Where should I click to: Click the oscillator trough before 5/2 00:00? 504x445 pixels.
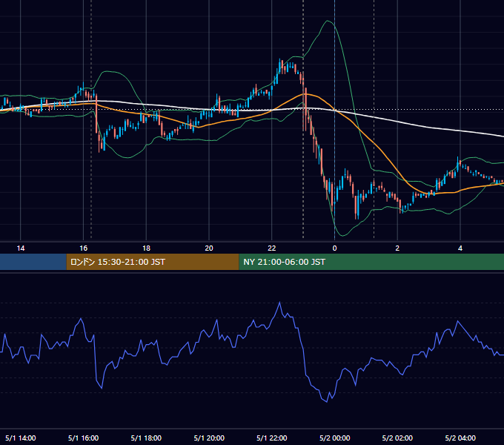click(x=327, y=401)
